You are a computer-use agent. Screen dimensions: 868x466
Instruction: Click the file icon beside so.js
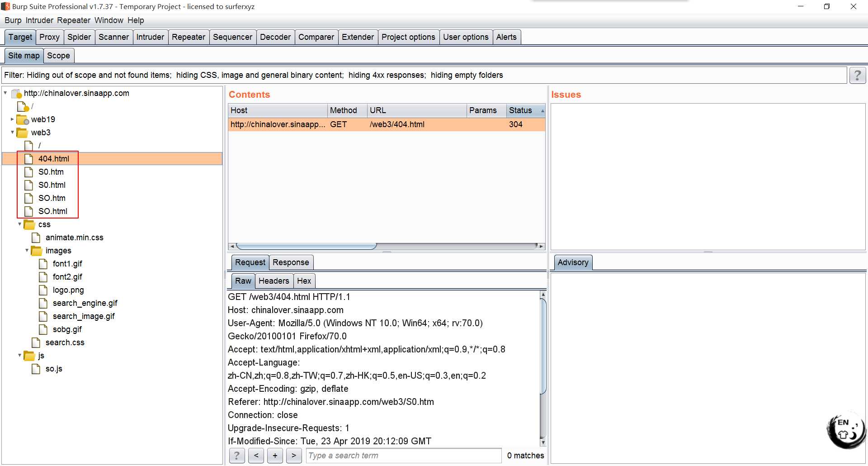36,369
